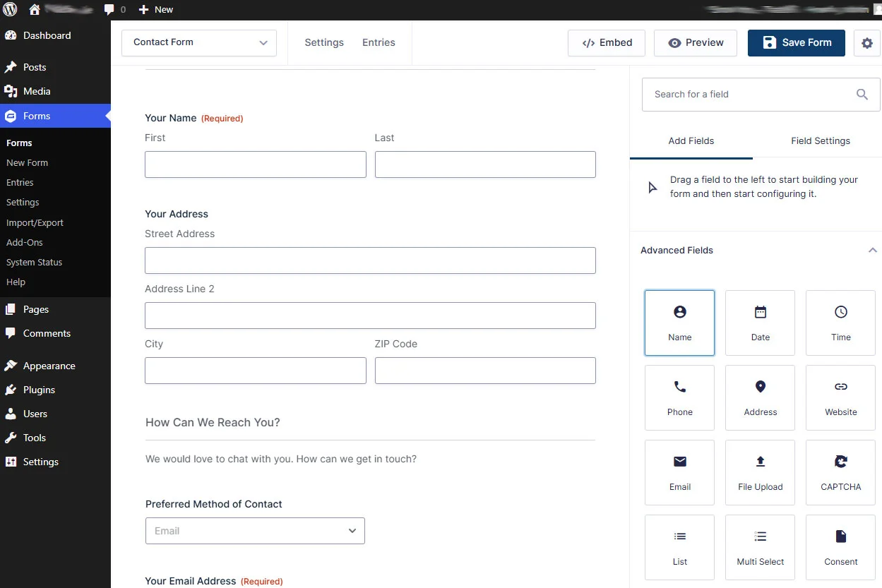Open the form settings gear icon

point(866,43)
